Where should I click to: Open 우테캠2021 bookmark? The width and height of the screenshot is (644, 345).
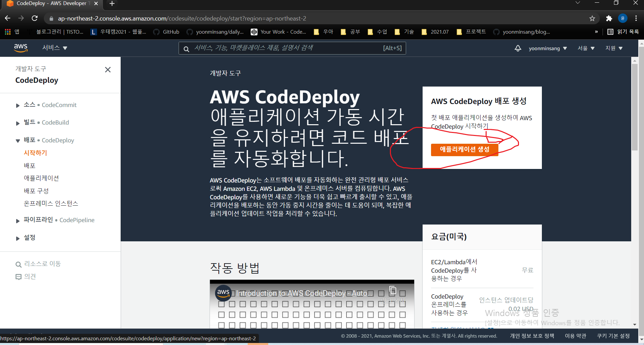tap(118, 32)
